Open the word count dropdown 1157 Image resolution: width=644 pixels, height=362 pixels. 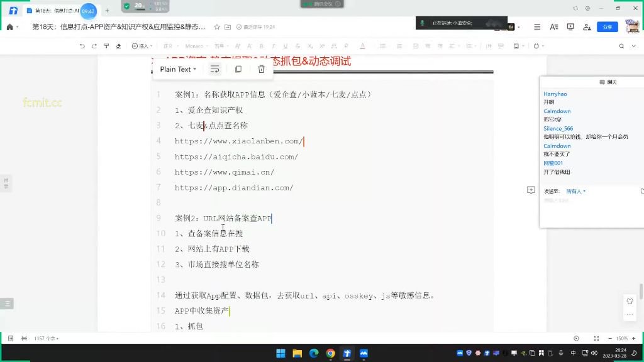click(46, 338)
